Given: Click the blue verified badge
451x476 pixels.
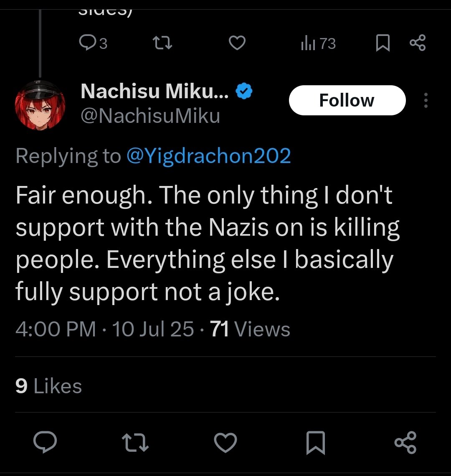Looking at the screenshot, I should point(244,91).
